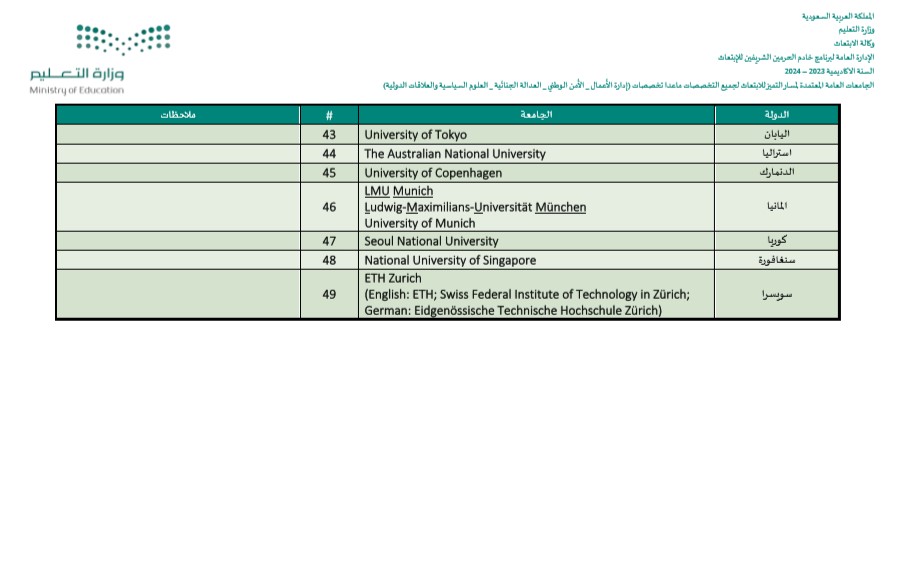The width and height of the screenshot is (904, 566).
Task: Click the '#' column header
Action: 329,115
